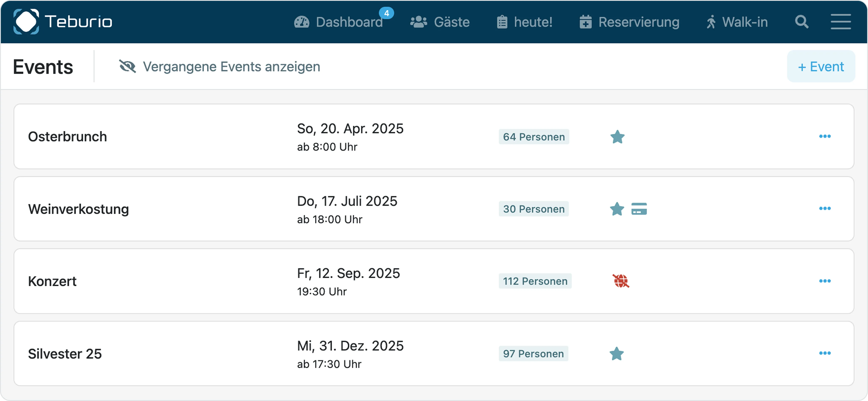
Task: Click the date So, 20. Apr. 2025
Action: (350, 128)
